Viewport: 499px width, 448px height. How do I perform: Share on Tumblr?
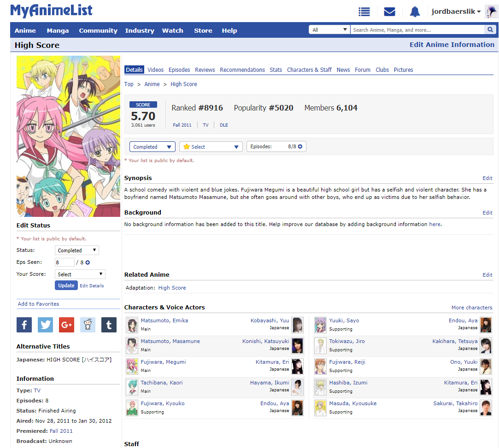click(109, 325)
